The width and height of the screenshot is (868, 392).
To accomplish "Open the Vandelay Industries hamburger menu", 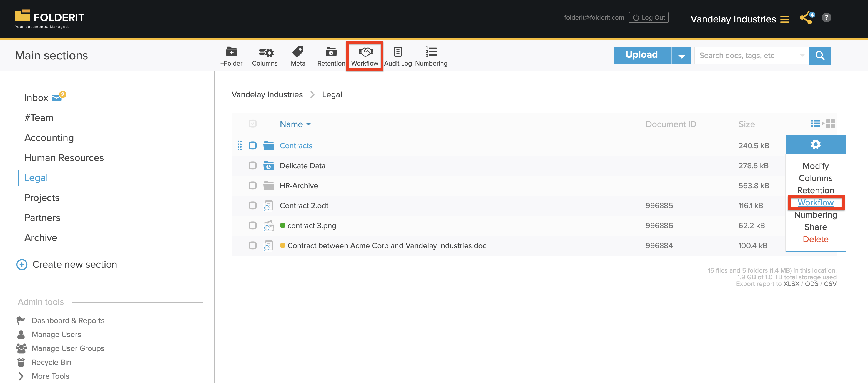I will click(x=784, y=19).
